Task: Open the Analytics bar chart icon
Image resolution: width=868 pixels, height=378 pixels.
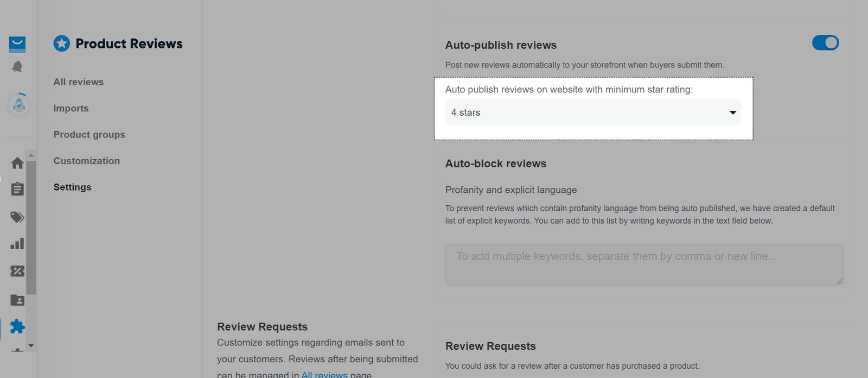Action: click(17, 243)
